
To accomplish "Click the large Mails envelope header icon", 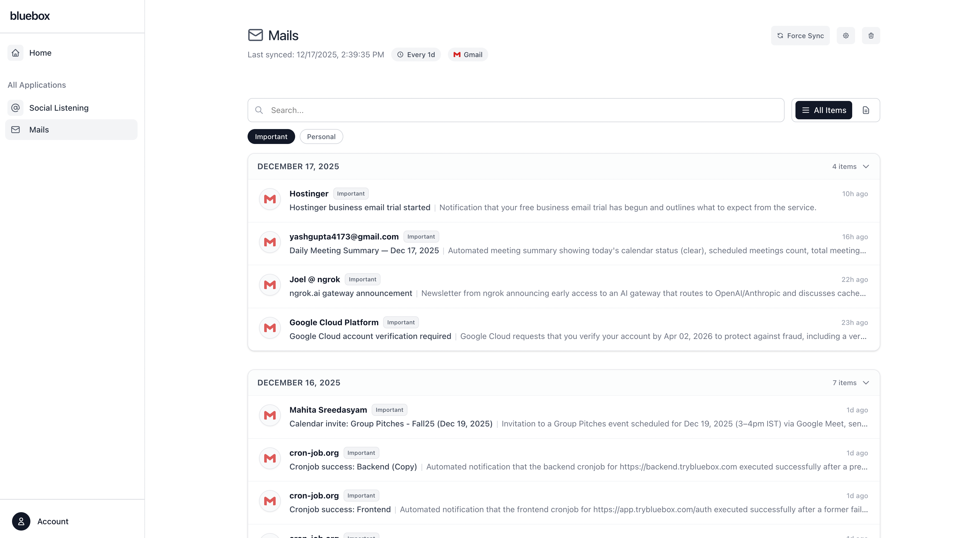I will 255,35.
